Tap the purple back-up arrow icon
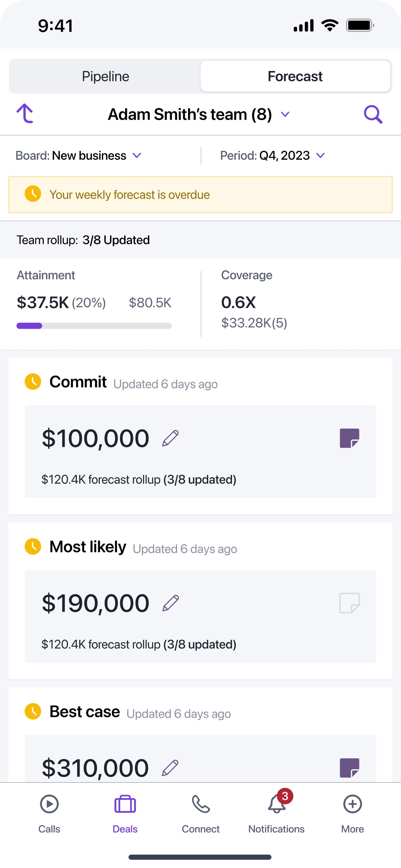The height and width of the screenshot is (868, 401). click(x=25, y=114)
